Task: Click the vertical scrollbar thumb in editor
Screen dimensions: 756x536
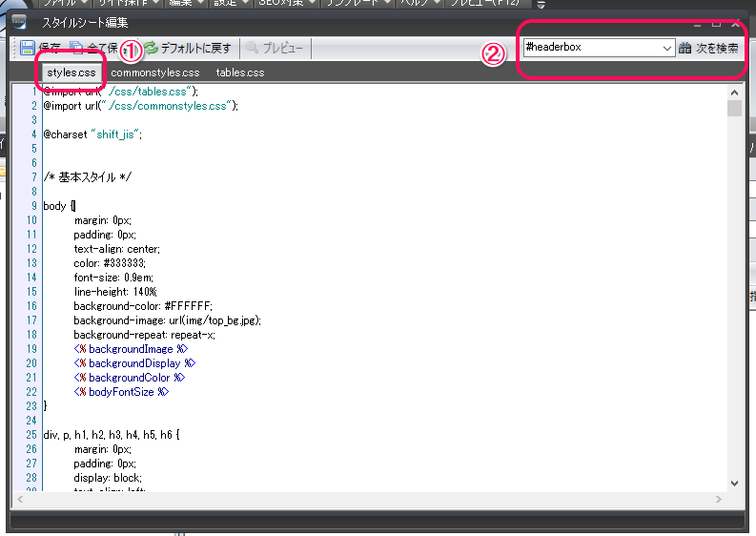Action: 734,107
